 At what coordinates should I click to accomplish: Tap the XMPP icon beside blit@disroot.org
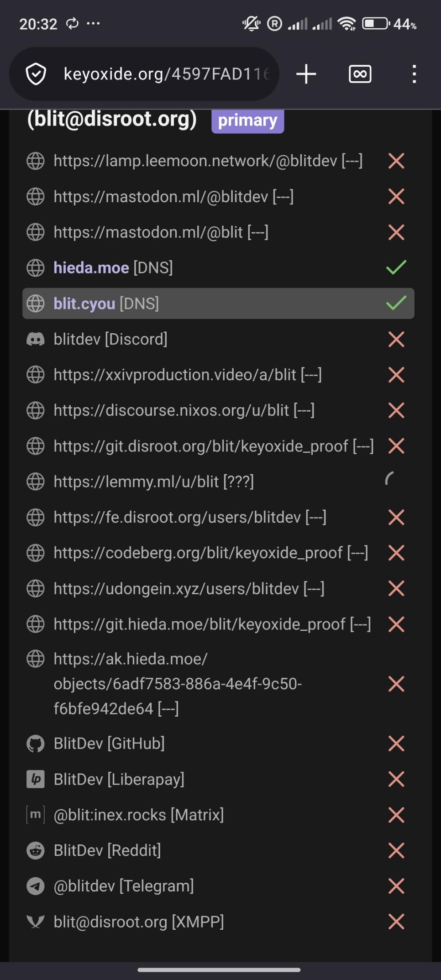click(x=36, y=922)
